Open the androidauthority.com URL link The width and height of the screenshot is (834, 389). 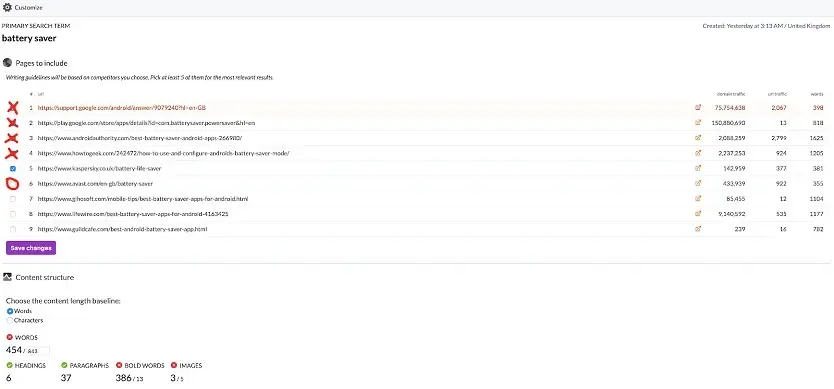(140, 138)
